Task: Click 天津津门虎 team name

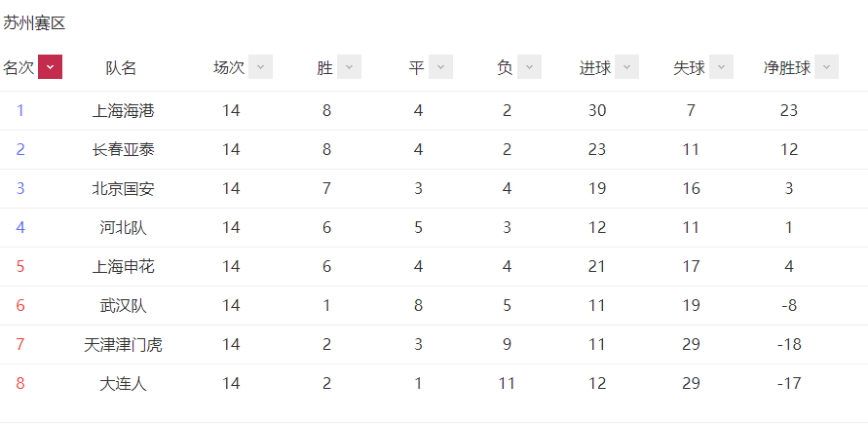Action: (123, 345)
